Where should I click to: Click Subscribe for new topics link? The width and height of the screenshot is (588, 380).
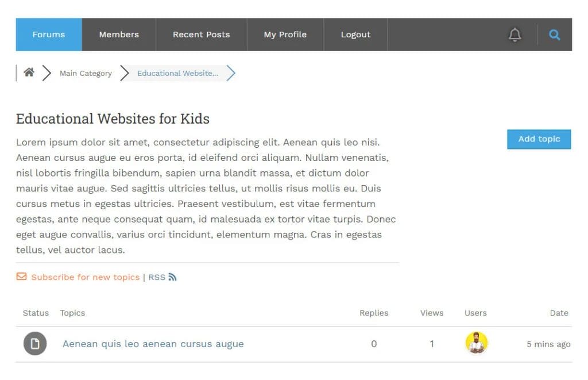click(x=86, y=277)
